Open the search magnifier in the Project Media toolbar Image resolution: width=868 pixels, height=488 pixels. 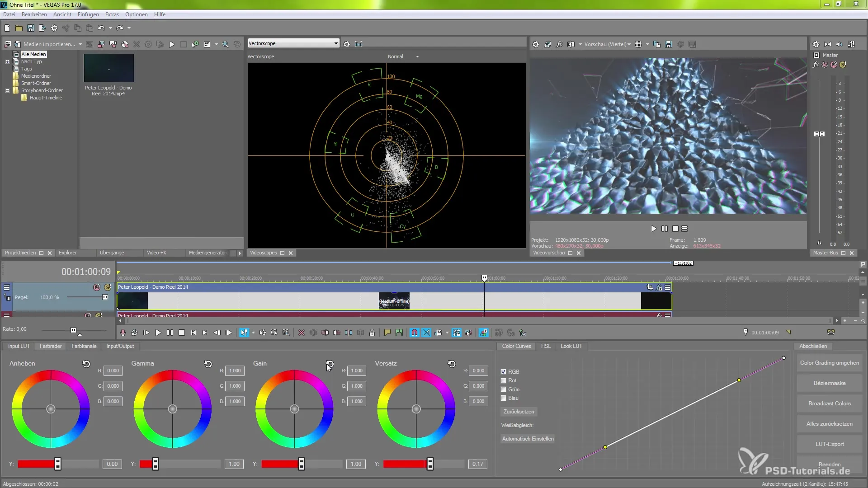tap(226, 44)
